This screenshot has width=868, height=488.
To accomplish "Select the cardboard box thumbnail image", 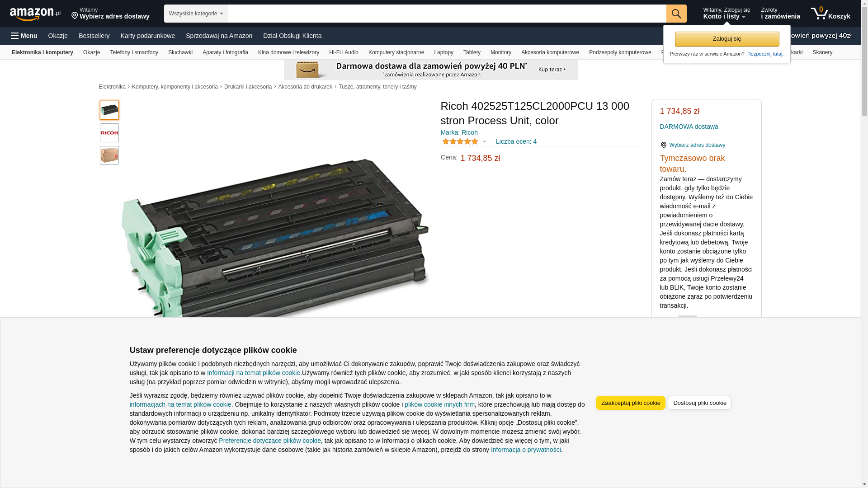I will [x=109, y=155].
